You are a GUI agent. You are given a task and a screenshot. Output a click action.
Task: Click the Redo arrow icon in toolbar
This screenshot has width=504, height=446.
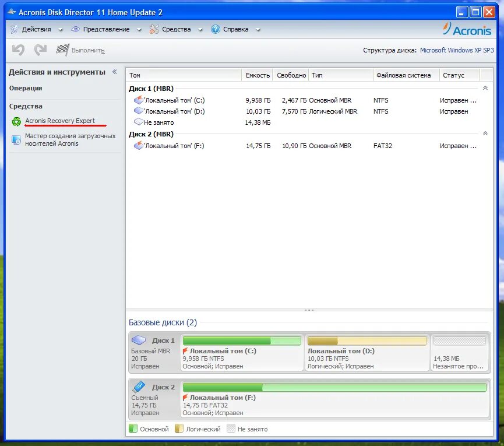(x=41, y=50)
